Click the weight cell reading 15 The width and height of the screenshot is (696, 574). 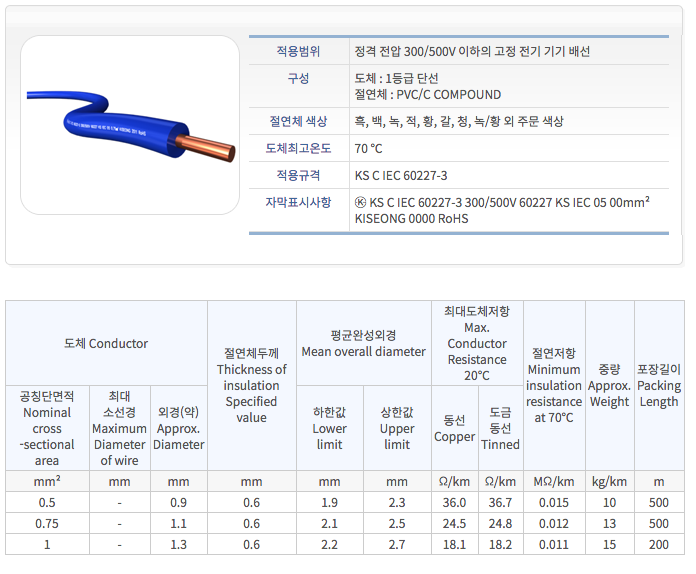[x=609, y=544]
